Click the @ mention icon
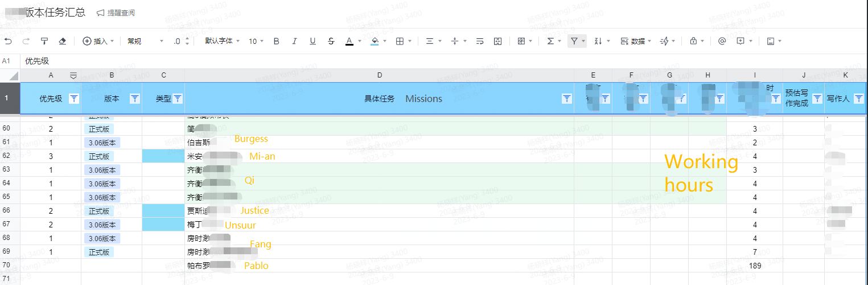Screen dimensions: 868x285 tap(722, 41)
